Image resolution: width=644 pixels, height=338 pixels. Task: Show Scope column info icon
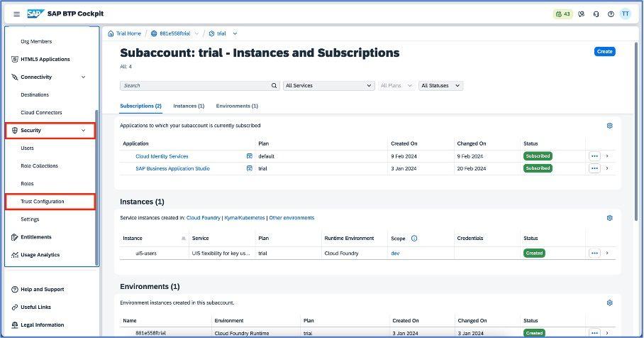click(x=414, y=238)
